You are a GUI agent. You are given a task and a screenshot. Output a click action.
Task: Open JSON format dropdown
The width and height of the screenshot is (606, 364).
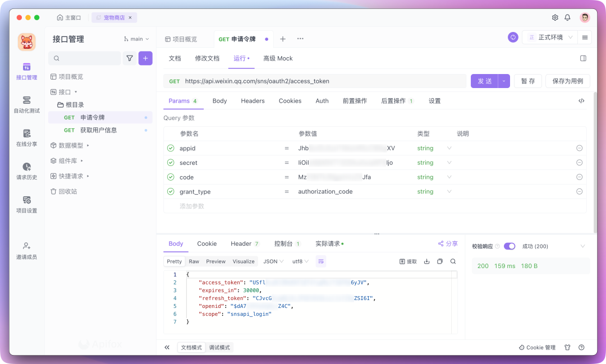[x=273, y=261]
